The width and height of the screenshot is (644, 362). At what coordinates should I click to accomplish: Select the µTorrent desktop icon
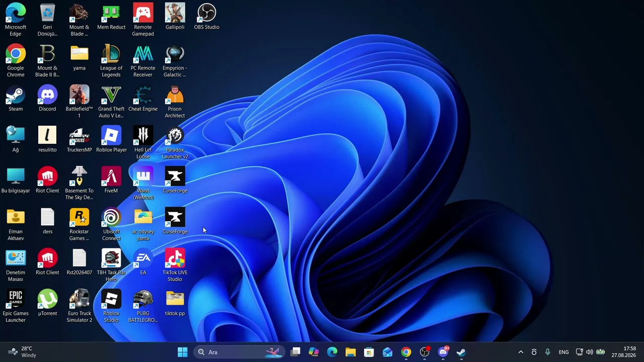click(x=47, y=303)
